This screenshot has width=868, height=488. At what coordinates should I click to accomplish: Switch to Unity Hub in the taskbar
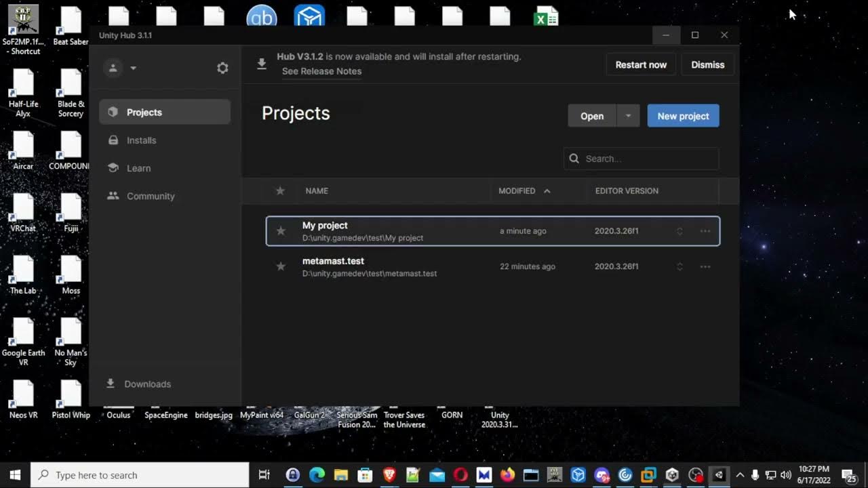click(672, 475)
